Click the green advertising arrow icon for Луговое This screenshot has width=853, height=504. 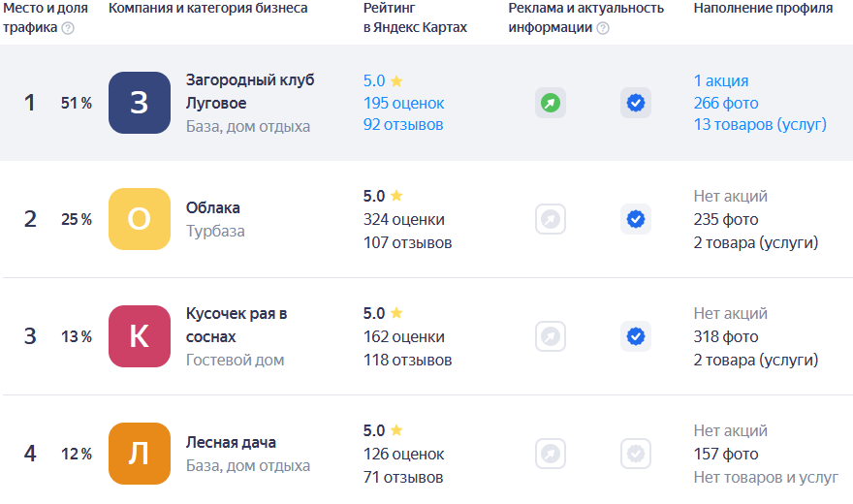point(551,103)
